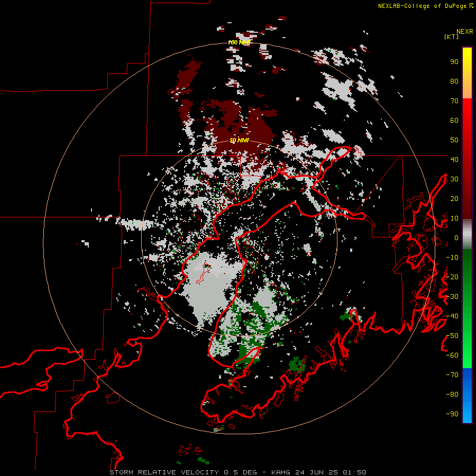Click the 80 value on the velocity scale
Image resolution: width=476 pixels, height=476 pixels.
click(454, 81)
